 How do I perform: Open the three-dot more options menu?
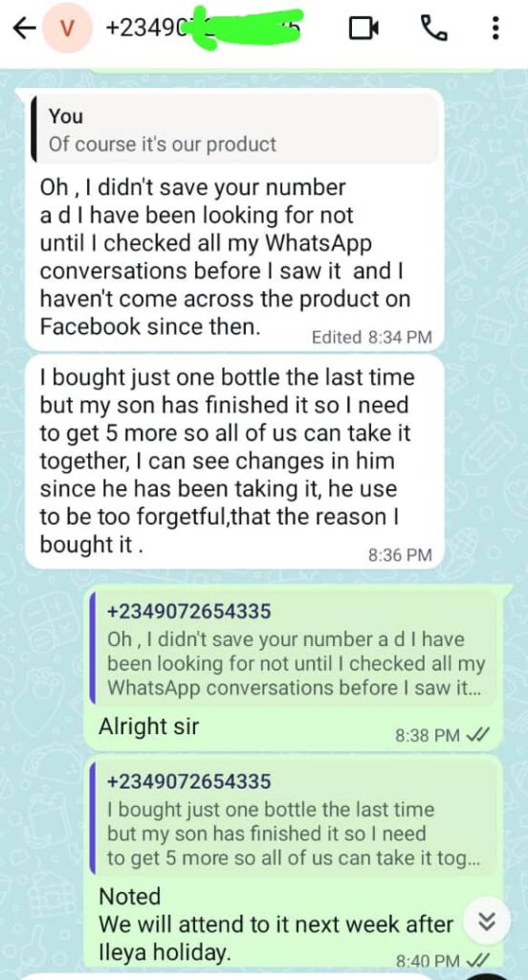[x=495, y=29]
